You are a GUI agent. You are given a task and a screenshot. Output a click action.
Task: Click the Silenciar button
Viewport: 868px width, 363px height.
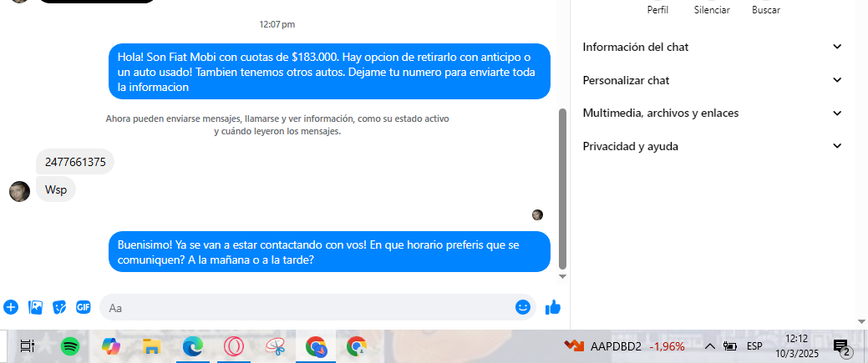pos(712,10)
